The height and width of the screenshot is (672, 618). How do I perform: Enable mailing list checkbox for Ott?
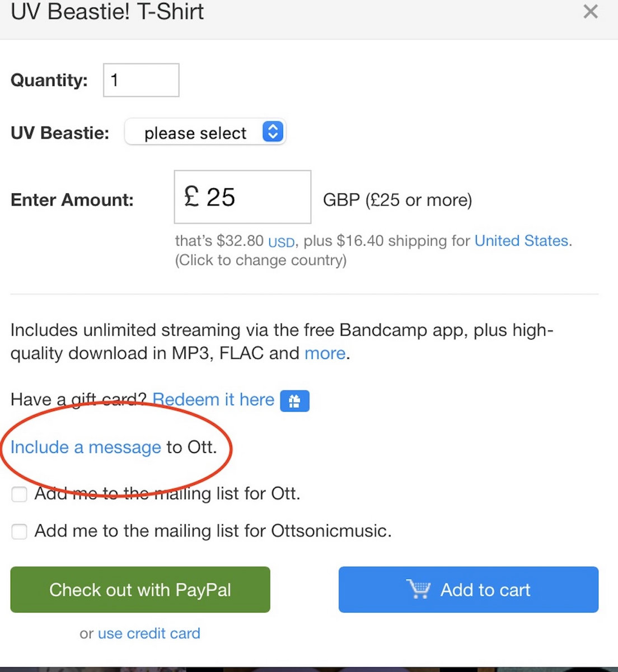20,494
